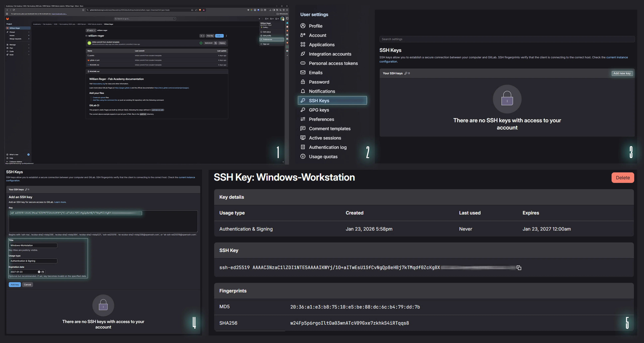This screenshot has height=343, width=644.
Task: Click William Reger's avatar in the navbar
Action: (x=282, y=18)
